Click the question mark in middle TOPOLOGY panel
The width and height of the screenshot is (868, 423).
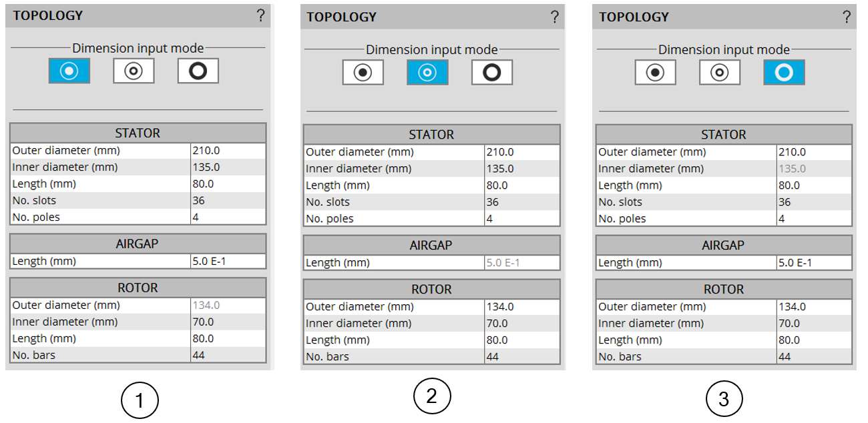point(554,17)
